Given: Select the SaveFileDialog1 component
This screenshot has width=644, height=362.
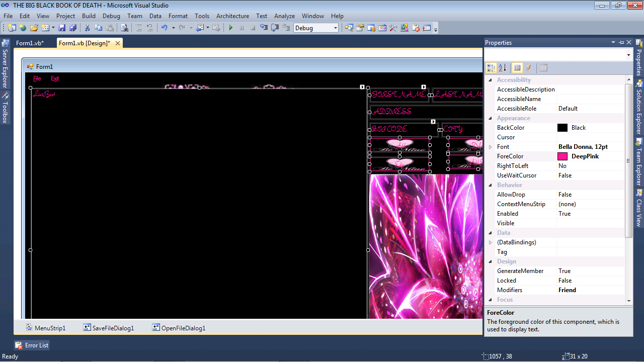Looking at the screenshot, I should (109, 328).
